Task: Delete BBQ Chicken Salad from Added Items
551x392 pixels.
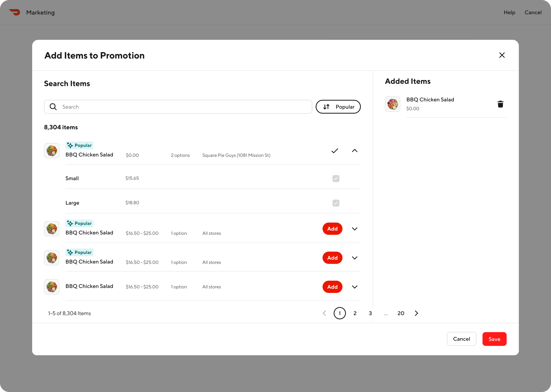Action: click(x=500, y=104)
